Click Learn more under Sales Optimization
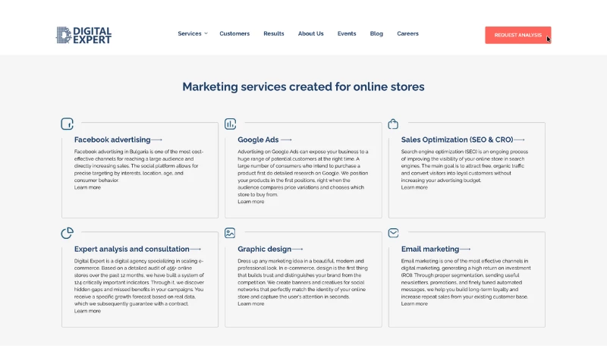607x364 pixels. point(414,187)
